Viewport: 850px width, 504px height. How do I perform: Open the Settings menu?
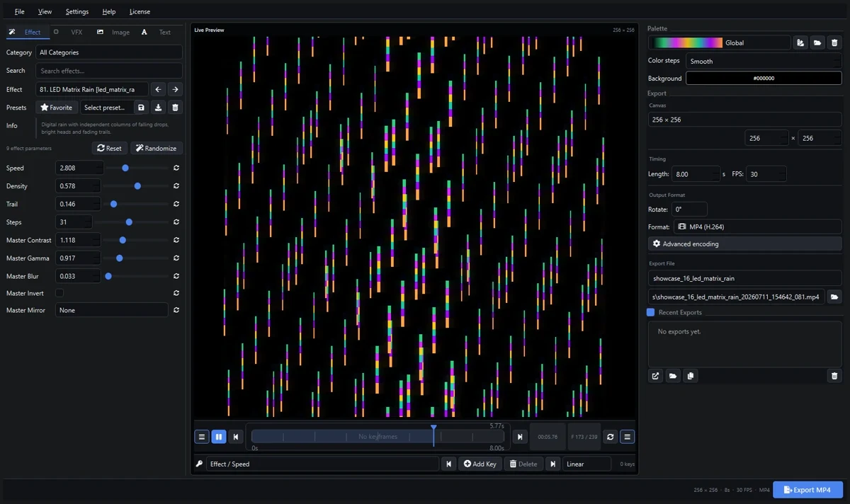77,11
